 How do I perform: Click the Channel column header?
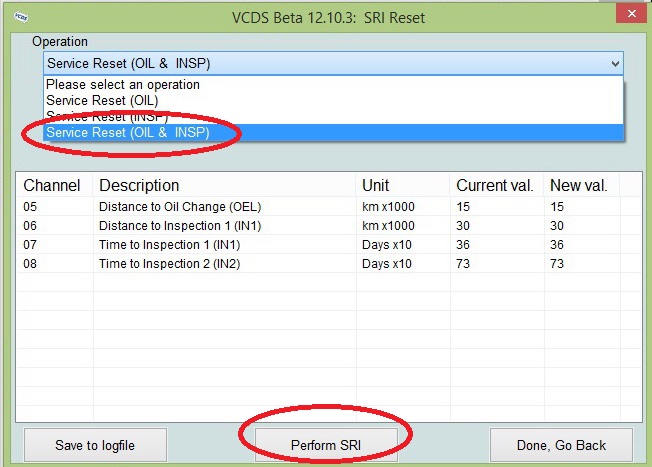pyautogui.click(x=52, y=185)
